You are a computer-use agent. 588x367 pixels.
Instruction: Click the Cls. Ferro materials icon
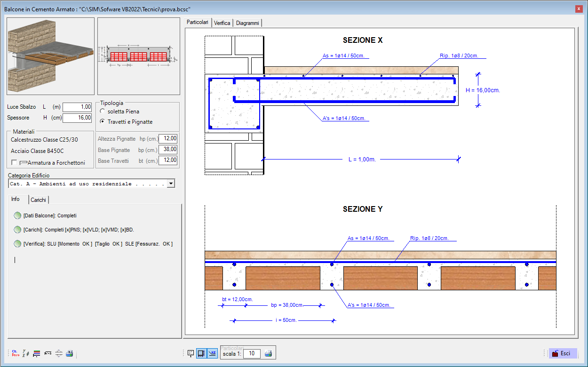click(x=15, y=353)
